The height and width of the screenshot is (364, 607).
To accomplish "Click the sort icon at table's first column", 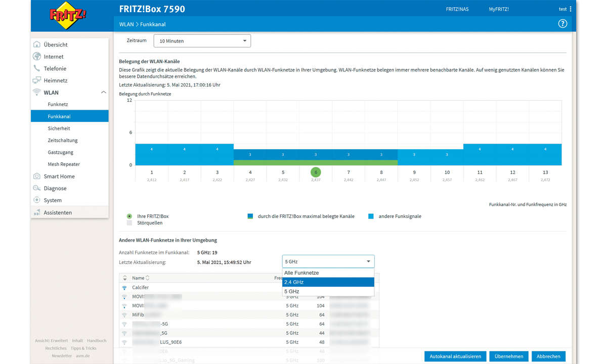I will point(124,278).
